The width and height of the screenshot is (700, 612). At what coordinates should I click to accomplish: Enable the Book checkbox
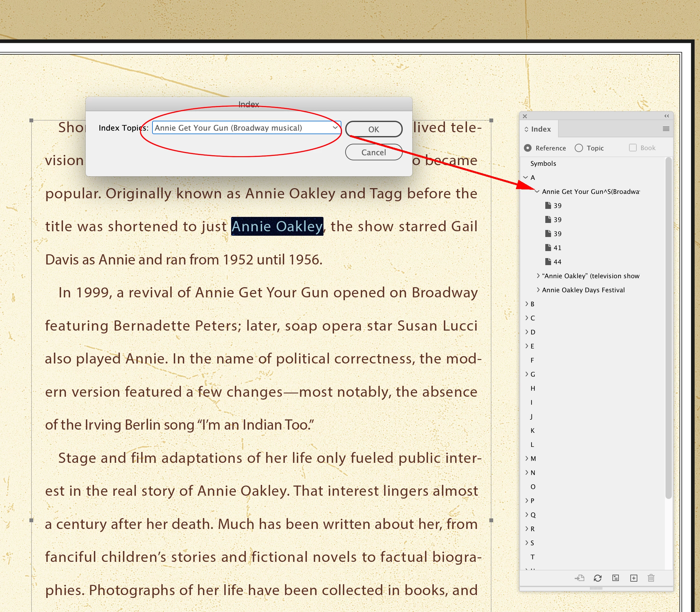click(633, 148)
